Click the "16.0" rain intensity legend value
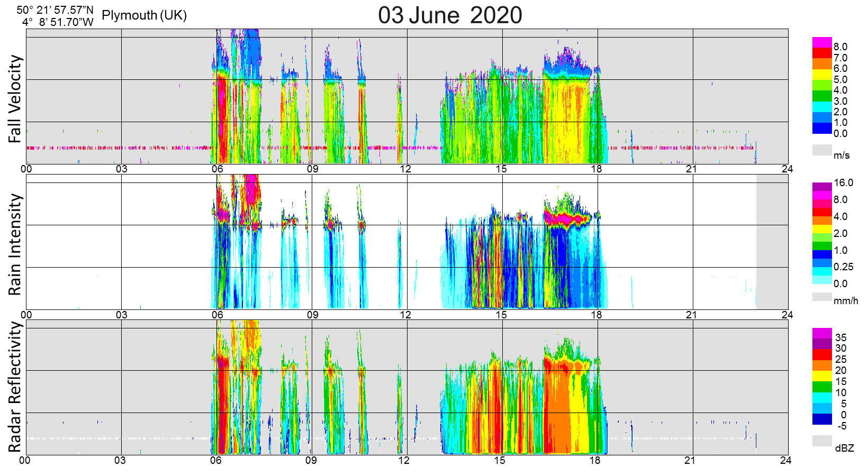The height and width of the screenshot is (476, 868). [844, 182]
